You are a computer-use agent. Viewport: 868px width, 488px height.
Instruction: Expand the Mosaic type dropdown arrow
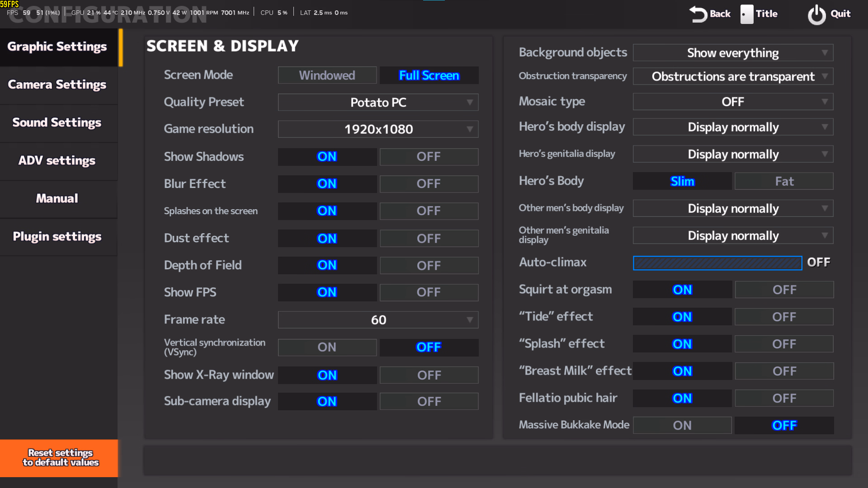825,102
